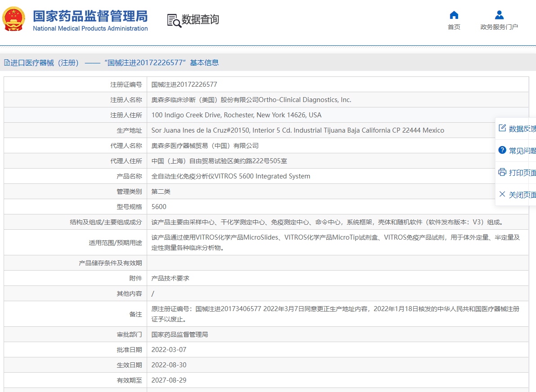Click the 管理类别 row label
Image resolution: width=536 pixels, height=392 pixels.
129,192
